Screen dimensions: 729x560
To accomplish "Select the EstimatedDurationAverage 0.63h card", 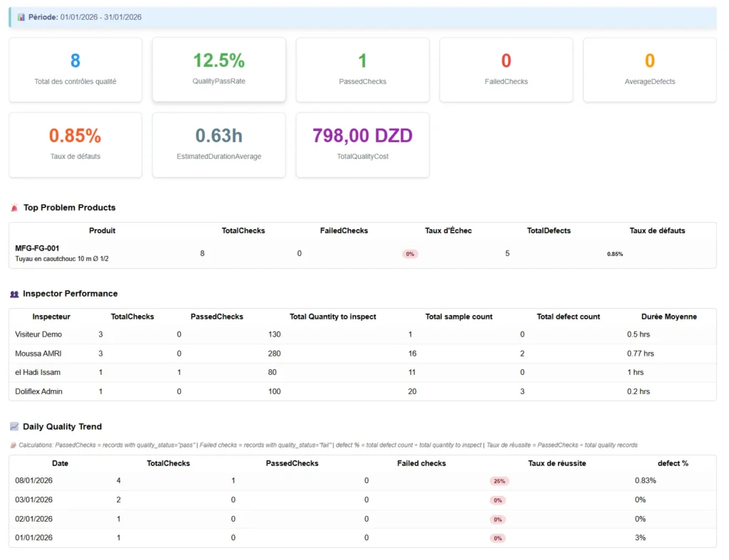I will (219, 144).
